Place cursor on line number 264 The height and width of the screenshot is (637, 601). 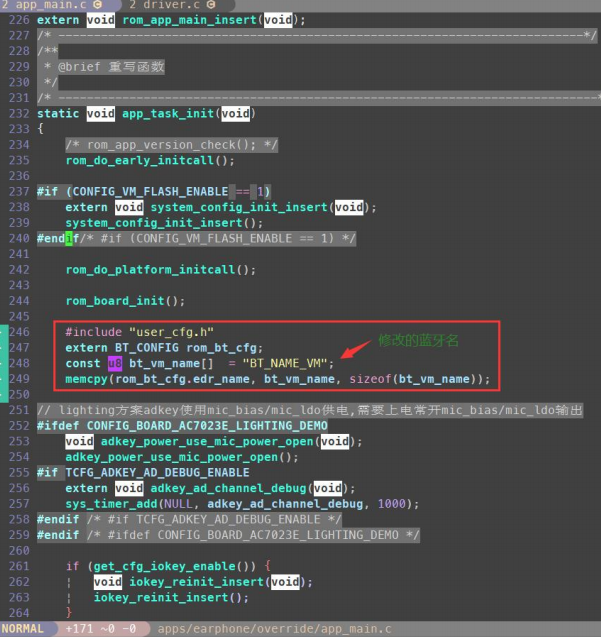point(19,613)
